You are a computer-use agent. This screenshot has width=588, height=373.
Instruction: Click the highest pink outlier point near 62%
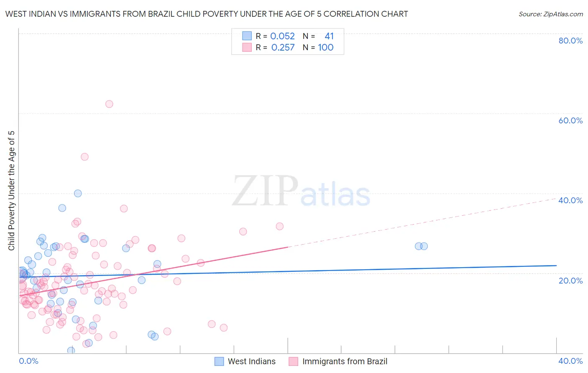(109, 104)
